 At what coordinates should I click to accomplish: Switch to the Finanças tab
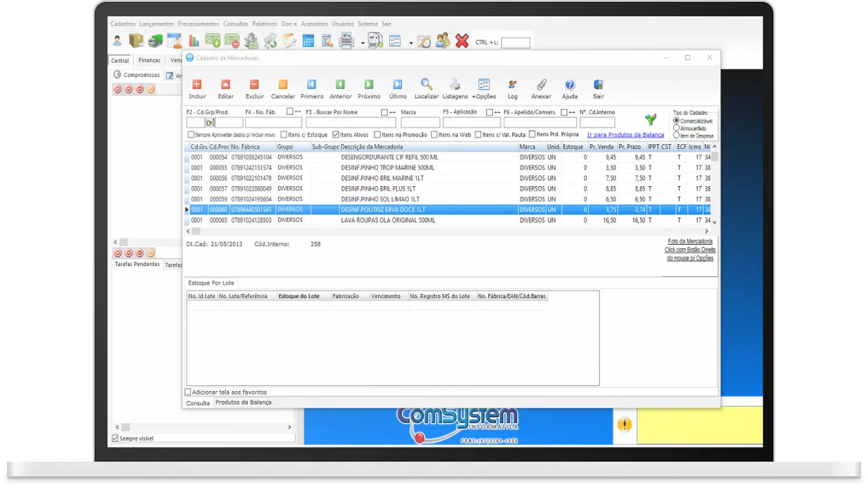tap(149, 60)
